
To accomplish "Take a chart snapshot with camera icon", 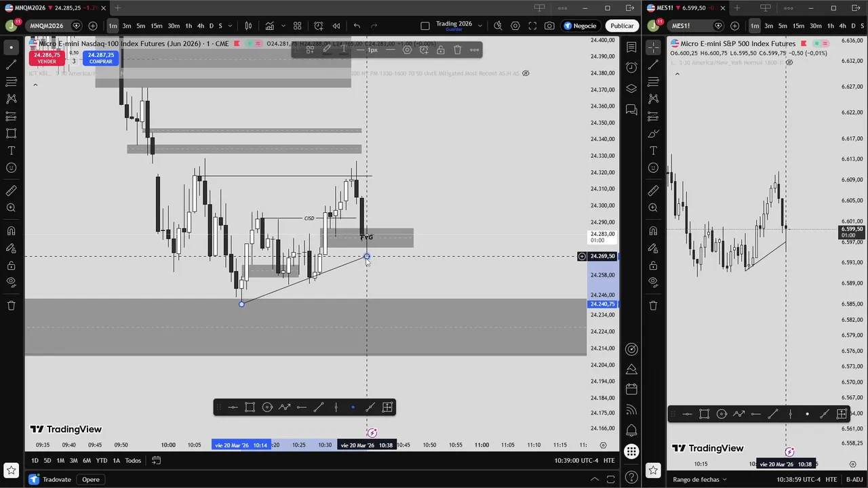I will pyautogui.click(x=549, y=26).
